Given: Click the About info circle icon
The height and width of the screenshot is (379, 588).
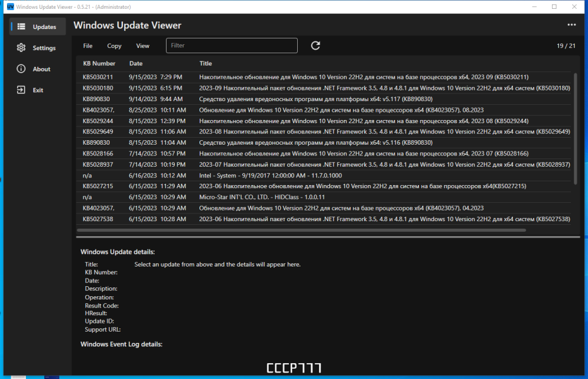Looking at the screenshot, I should pyautogui.click(x=21, y=69).
